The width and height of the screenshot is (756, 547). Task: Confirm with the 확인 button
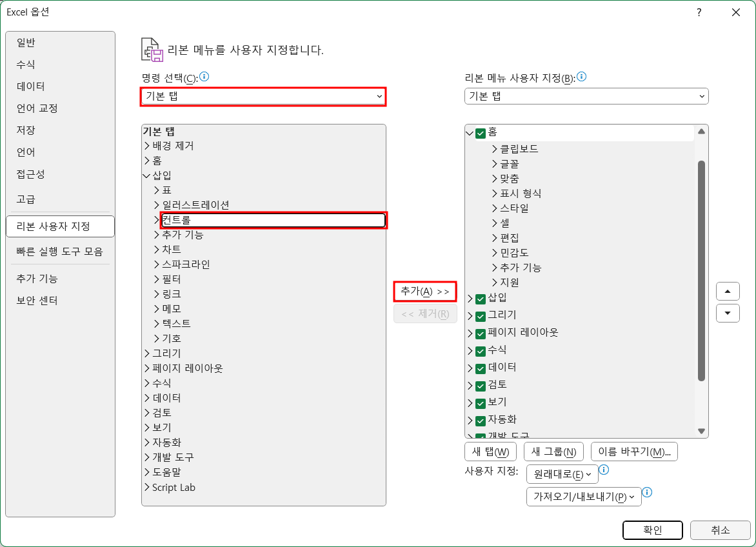[x=652, y=531]
